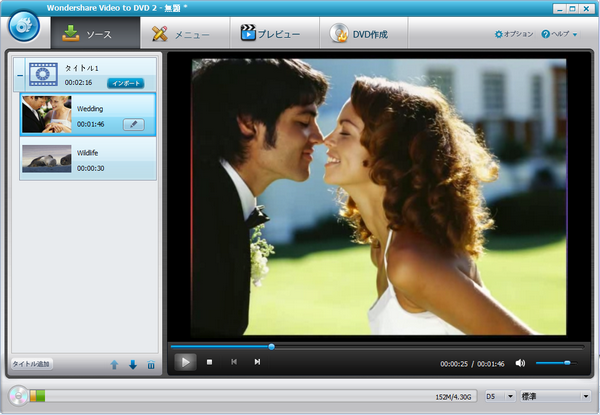Screen dimensions: 600x415
Task: Click the Wedding clip name text
Action: (x=90, y=109)
